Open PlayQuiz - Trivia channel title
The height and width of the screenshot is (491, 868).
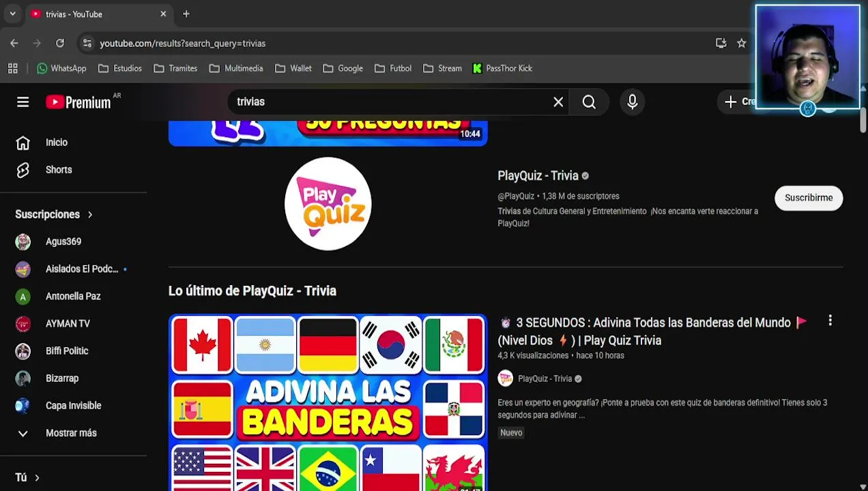pos(538,176)
